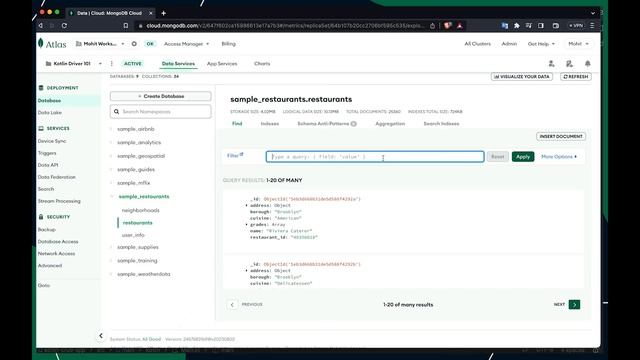Click Create Database button

coord(160,96)
